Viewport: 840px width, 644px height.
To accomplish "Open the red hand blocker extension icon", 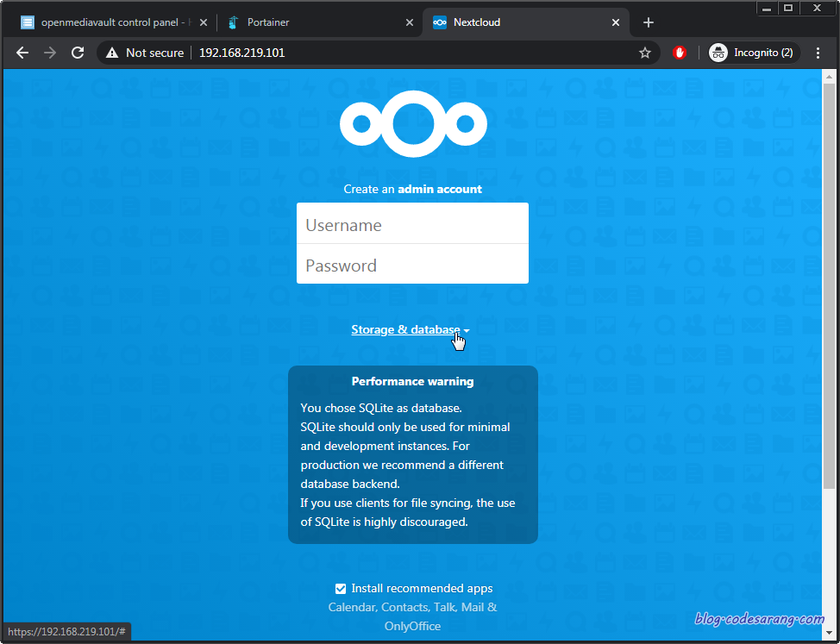I will (x=680, y=53).
